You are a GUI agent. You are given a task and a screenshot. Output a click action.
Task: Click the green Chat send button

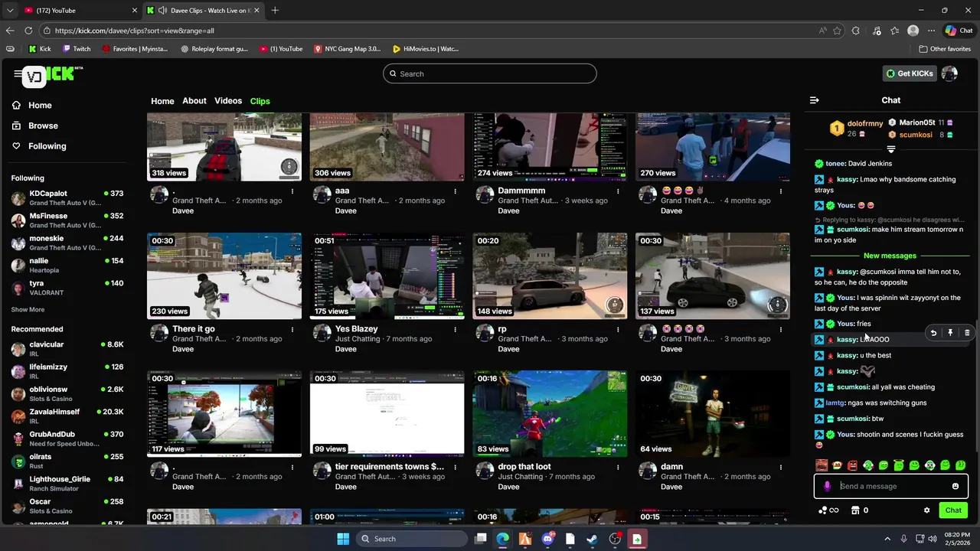pos(953,510)
